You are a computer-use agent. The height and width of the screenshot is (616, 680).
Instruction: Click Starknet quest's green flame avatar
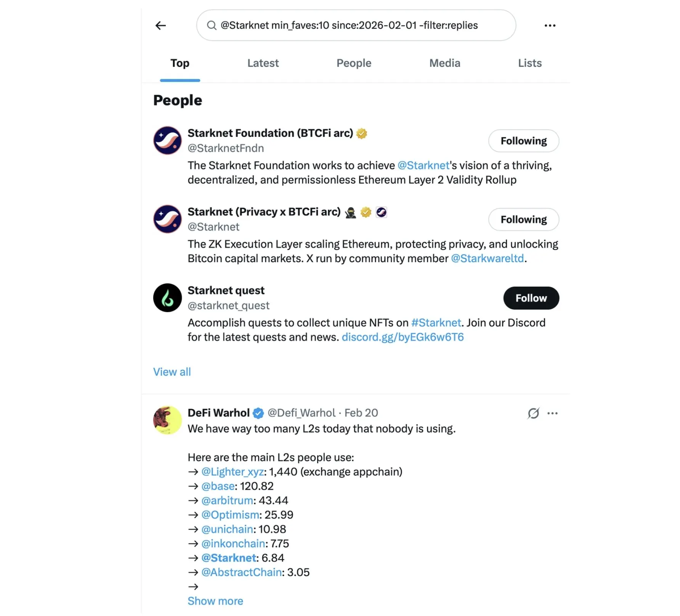pos(167,298)
